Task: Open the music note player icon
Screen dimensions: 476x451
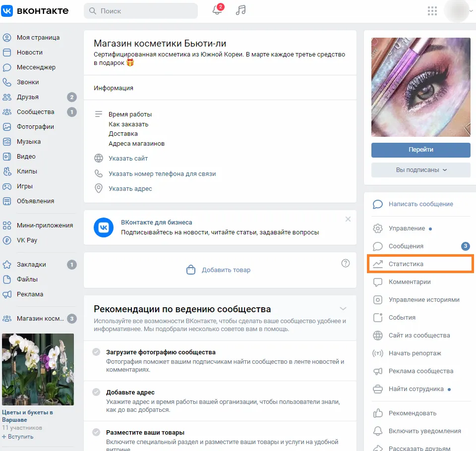Action: coord(241,10)
